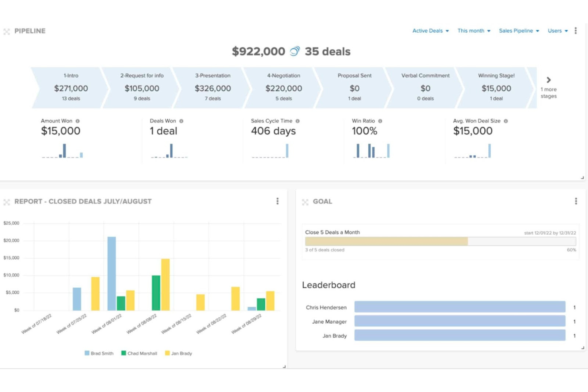Select the 4-Negotiation pipeline stage
Viewport: 588px width, 392px height.
pos(284,88)
